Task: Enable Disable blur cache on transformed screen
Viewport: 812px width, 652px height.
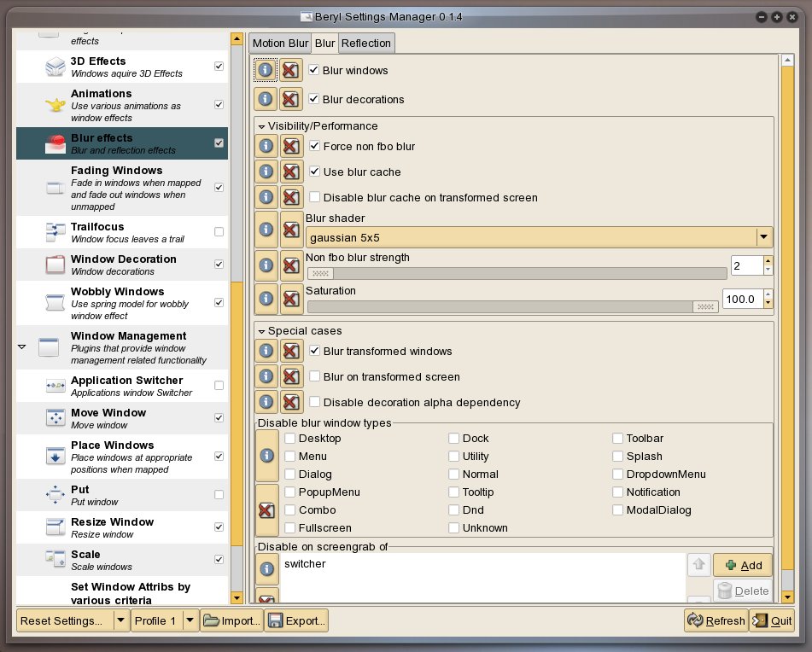Action: pyautogui.click(x=314, y=197)
